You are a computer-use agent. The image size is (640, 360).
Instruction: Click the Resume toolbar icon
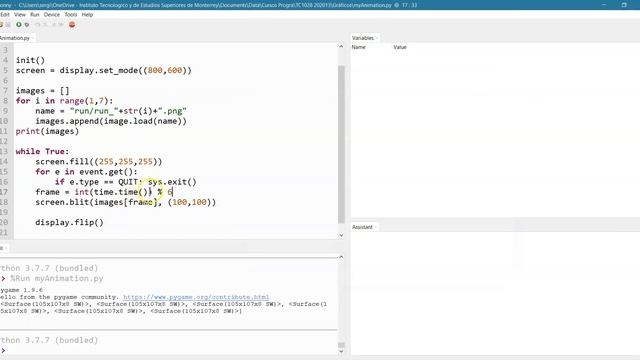point(61,24)
